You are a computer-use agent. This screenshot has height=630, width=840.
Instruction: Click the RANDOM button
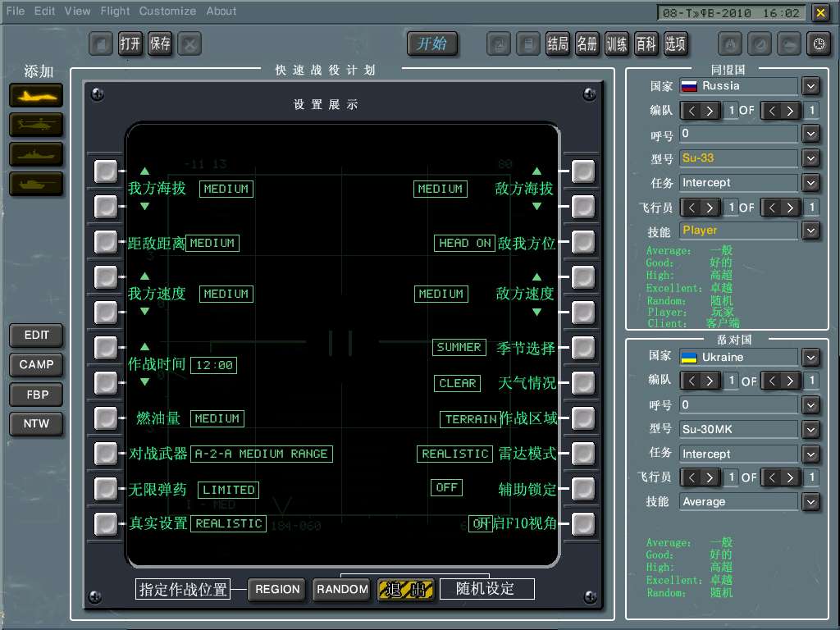342,589
